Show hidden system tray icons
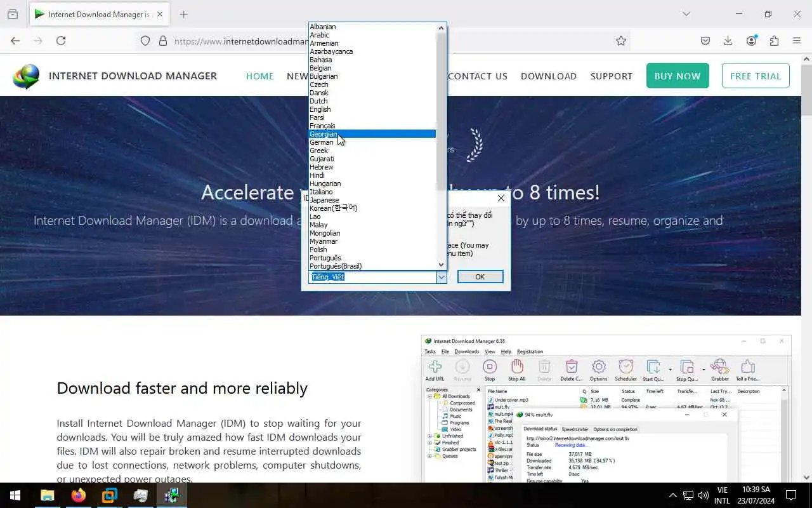Image resolution: width=812 pixels, height=508 pixels. (x=672, y=495)
